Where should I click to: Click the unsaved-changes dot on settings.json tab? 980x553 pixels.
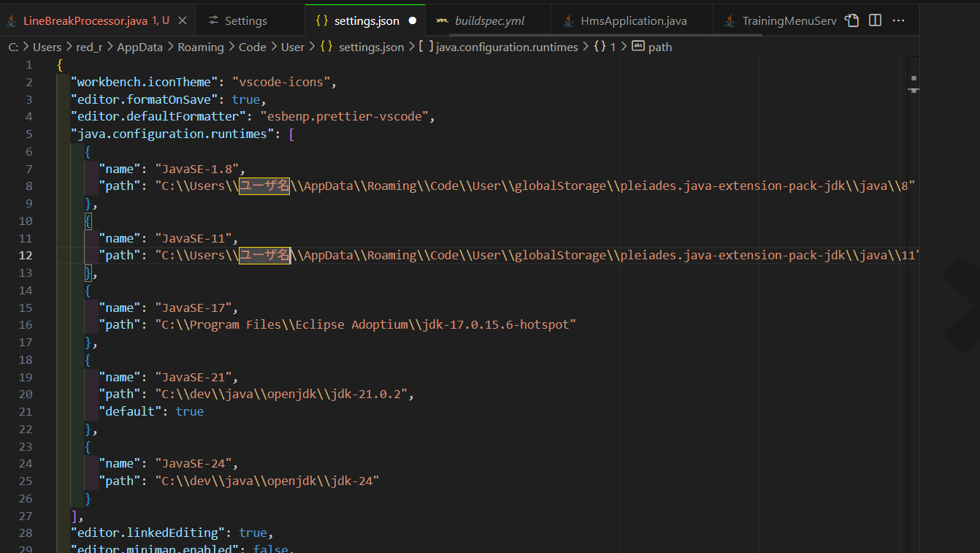tap(413, 20)
